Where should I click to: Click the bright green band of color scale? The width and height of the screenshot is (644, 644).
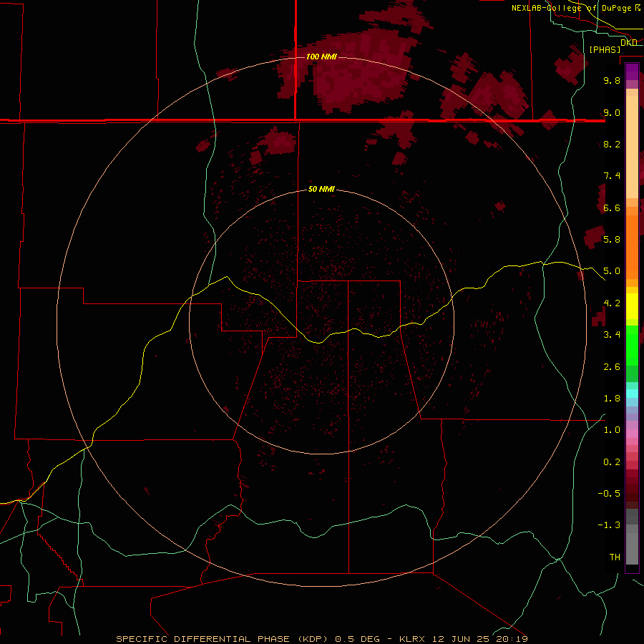coord(632,345)
